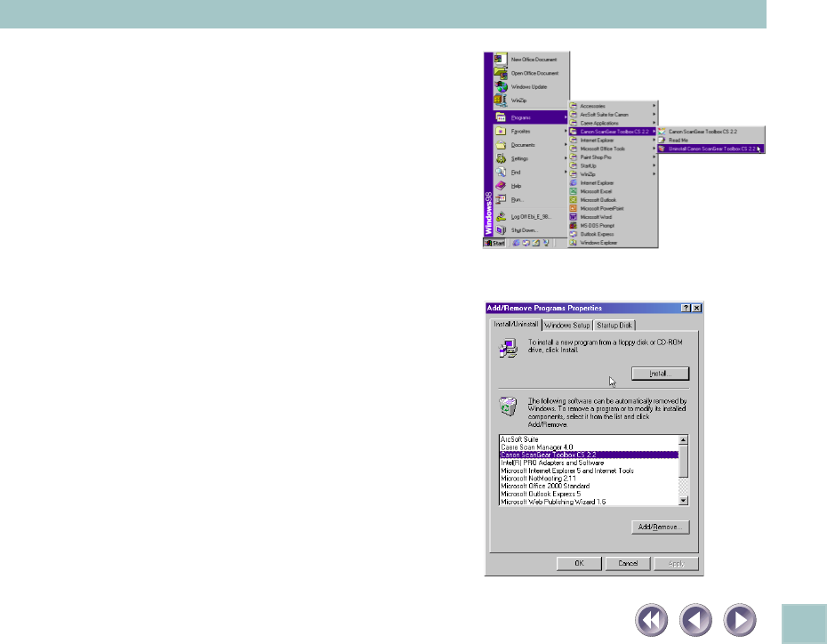This screenshot has height=644, width=827.
Task: Launch Canon ScanGear Toolbox CS 2.2 application entry
Action: tap(711, 132)
